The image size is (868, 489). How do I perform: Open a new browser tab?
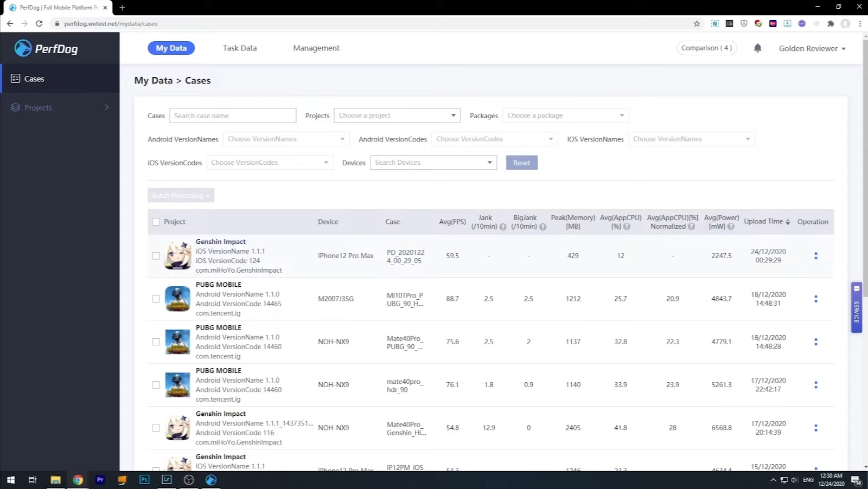tap(122, 8)
